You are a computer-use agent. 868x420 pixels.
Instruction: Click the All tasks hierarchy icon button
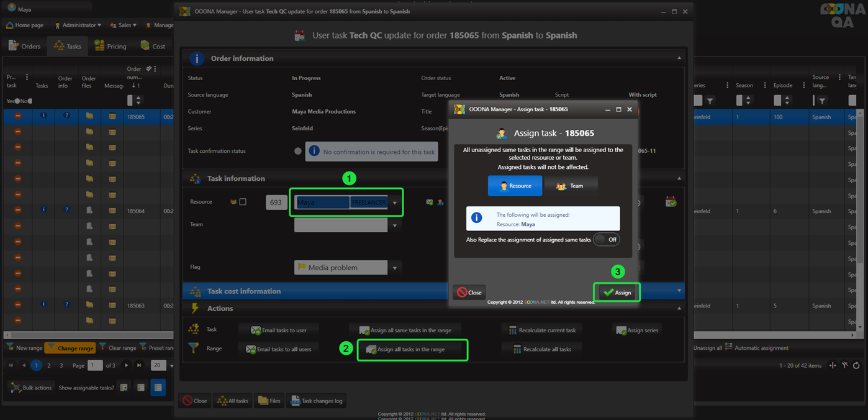(232, 401)
